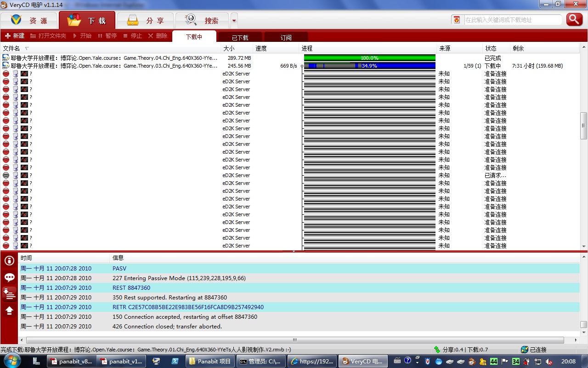Click the collapse arrow on the panel divider

pyautogui.click(x=294, y=252)
